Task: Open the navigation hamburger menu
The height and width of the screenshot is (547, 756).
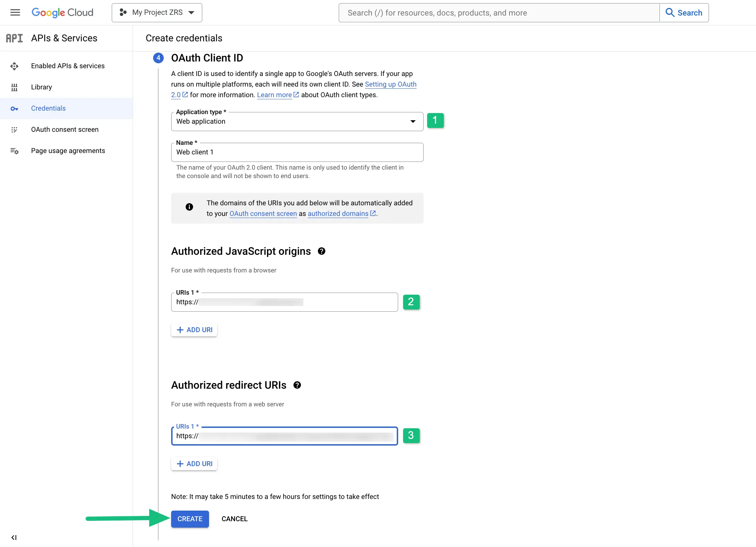Action: tap(15, 12)
